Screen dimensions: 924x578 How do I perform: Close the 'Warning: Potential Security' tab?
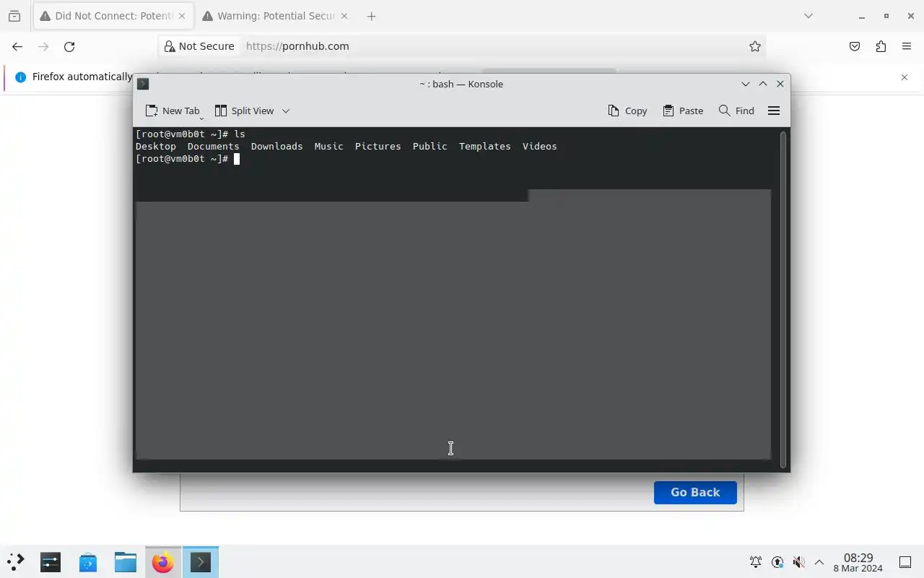click(x=344, y=16)
